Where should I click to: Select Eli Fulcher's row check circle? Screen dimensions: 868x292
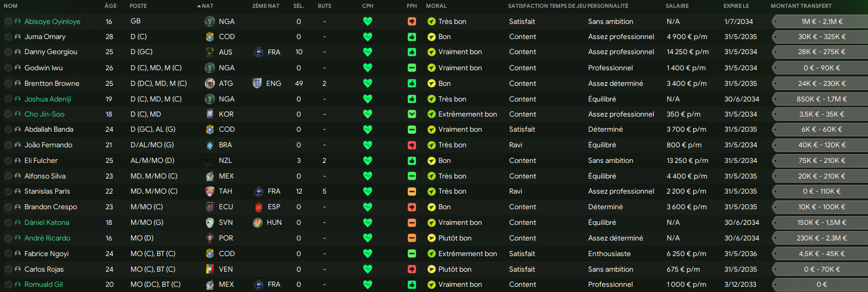click(8, 161)
